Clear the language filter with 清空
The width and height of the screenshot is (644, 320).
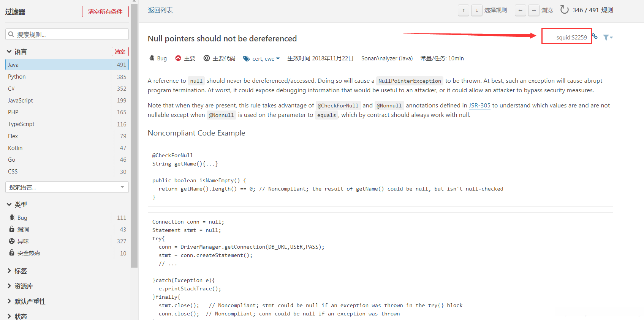click(120, 52)
